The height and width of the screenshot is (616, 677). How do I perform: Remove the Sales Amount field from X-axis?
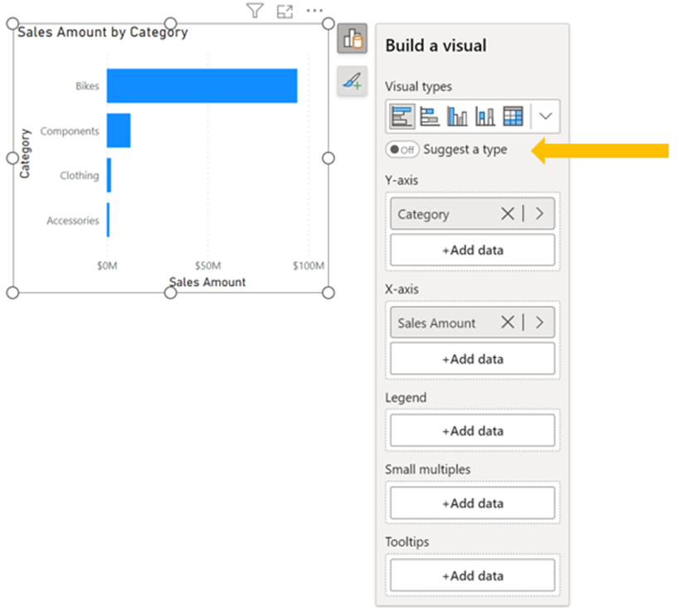coord(508,323)
